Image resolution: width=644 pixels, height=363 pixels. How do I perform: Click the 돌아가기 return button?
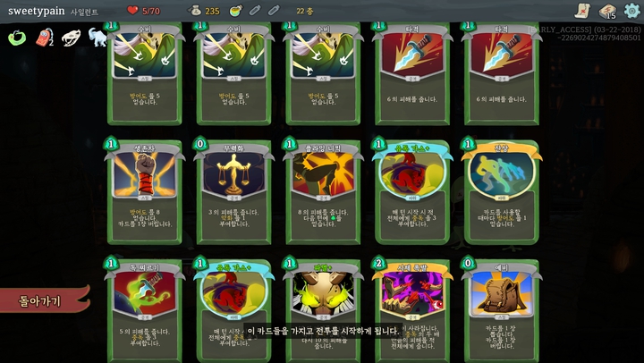coord(43,300)
